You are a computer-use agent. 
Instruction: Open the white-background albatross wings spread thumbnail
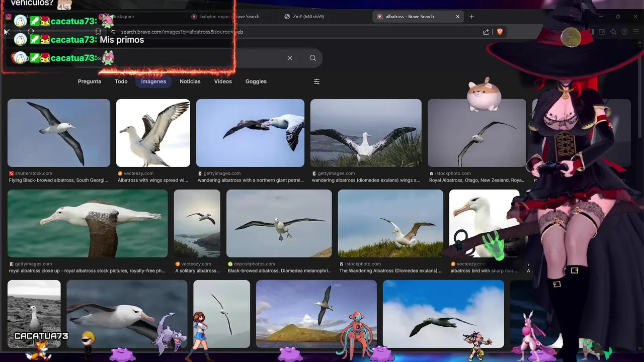(153, 133)
